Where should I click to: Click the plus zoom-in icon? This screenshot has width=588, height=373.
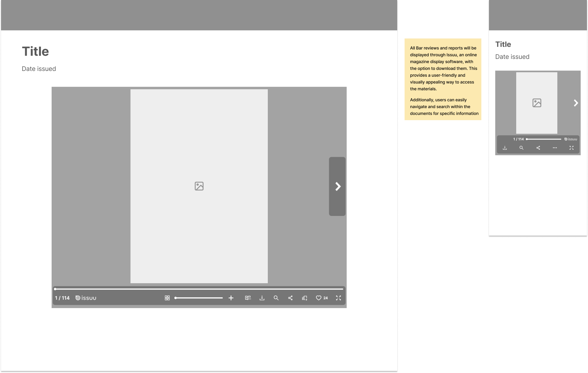[231, 298]
